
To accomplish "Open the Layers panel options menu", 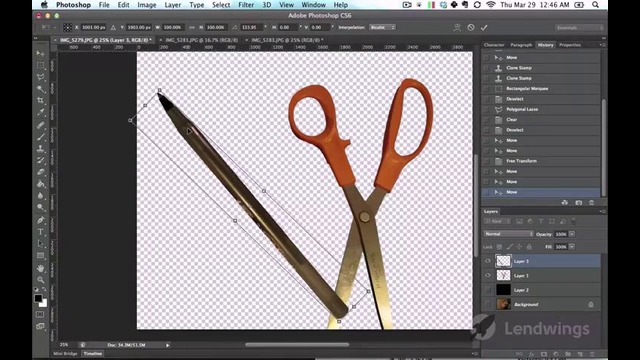I will coord(602,211).
